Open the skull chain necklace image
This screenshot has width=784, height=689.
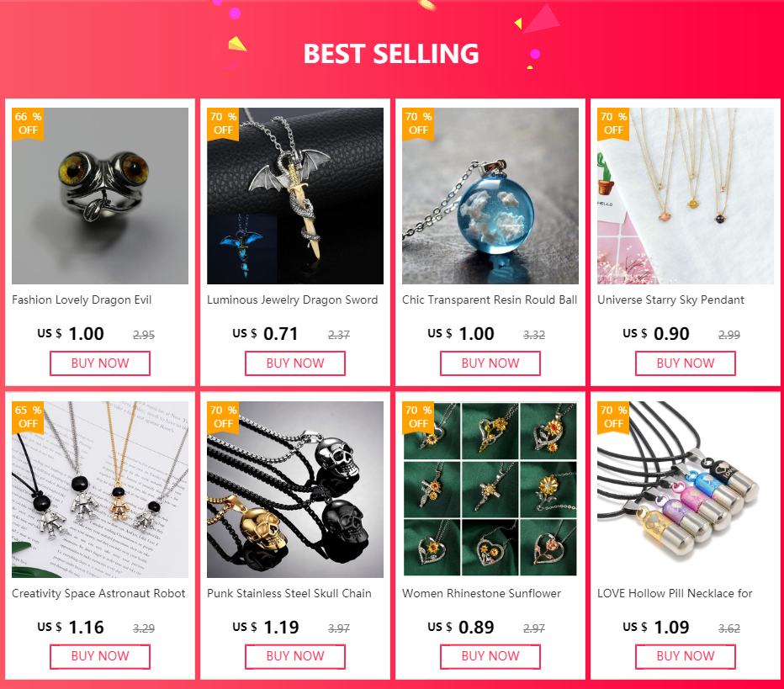click(295, 490)
